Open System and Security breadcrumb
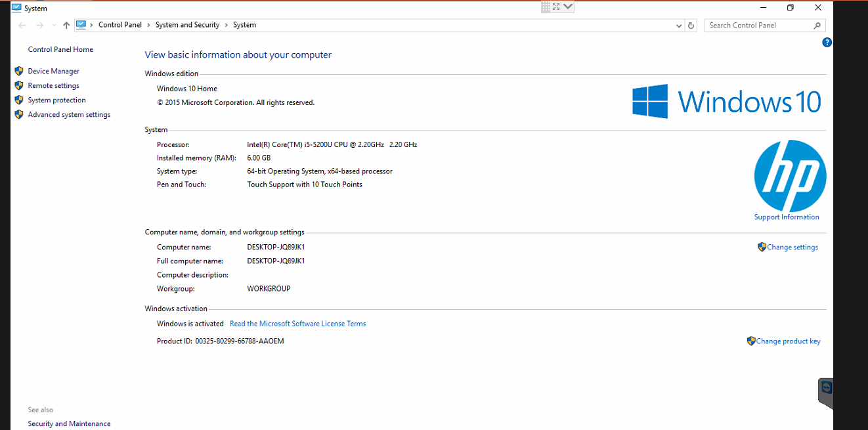This screenshot has width=868, height=430. 187,25
